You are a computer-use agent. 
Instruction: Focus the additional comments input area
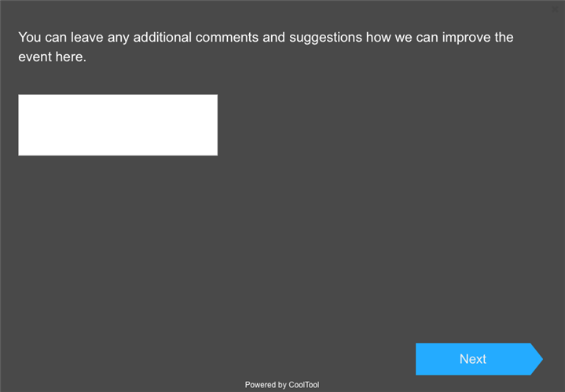click(118, 125)
